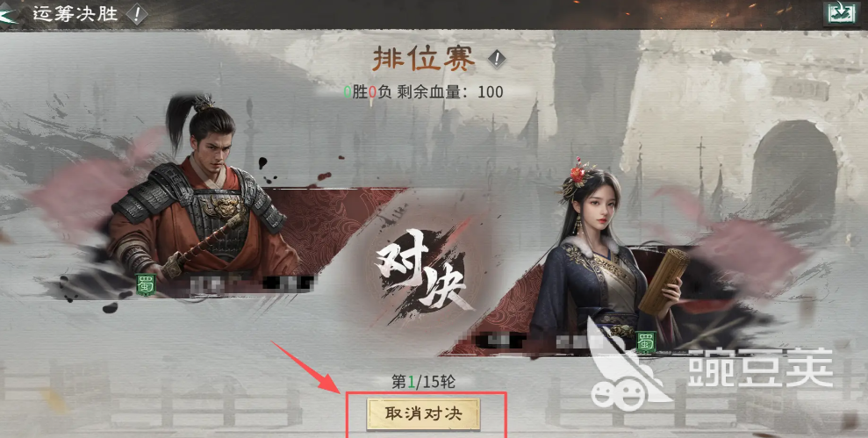
Task: Tap the left player's blurred name
Action: click(253, 284)
